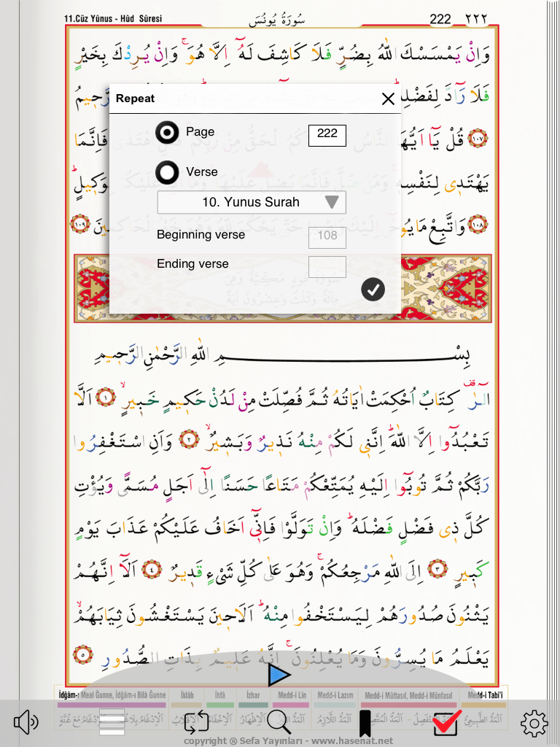
Task: Tap the speaker audio icon
Action: coord(26,722)
